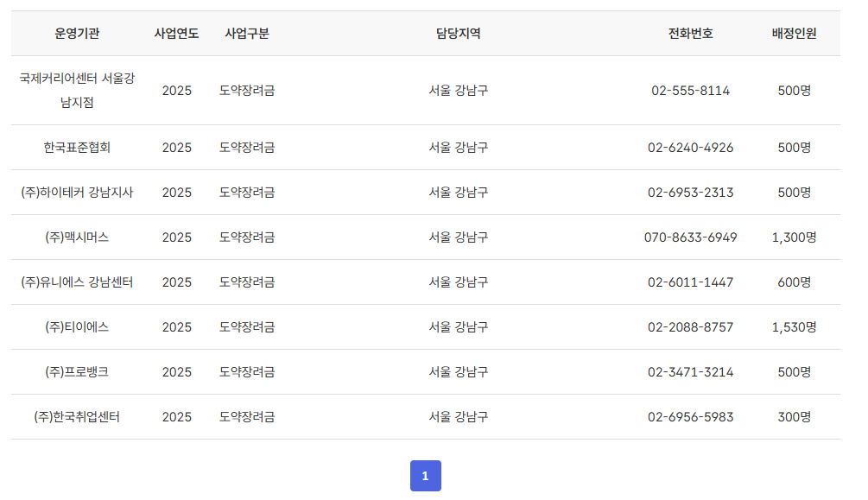Click phone number 02-2088-8757

pos(690,326)
